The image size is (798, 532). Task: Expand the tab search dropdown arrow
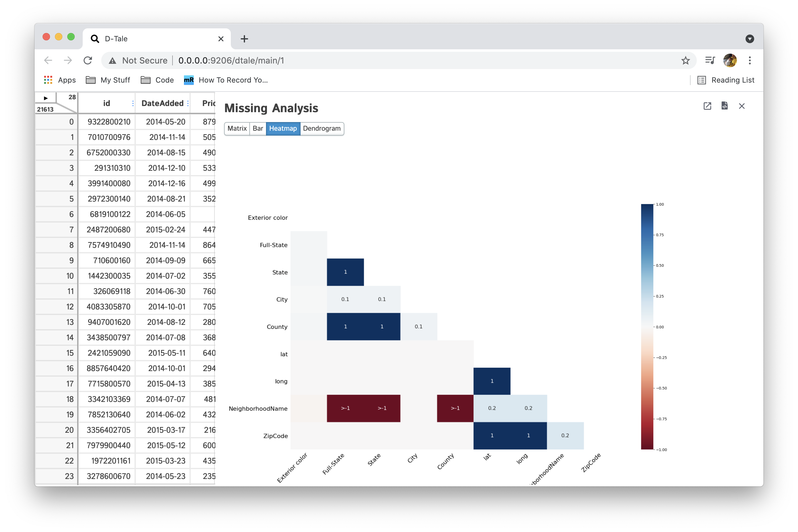(x=750, y=39)
